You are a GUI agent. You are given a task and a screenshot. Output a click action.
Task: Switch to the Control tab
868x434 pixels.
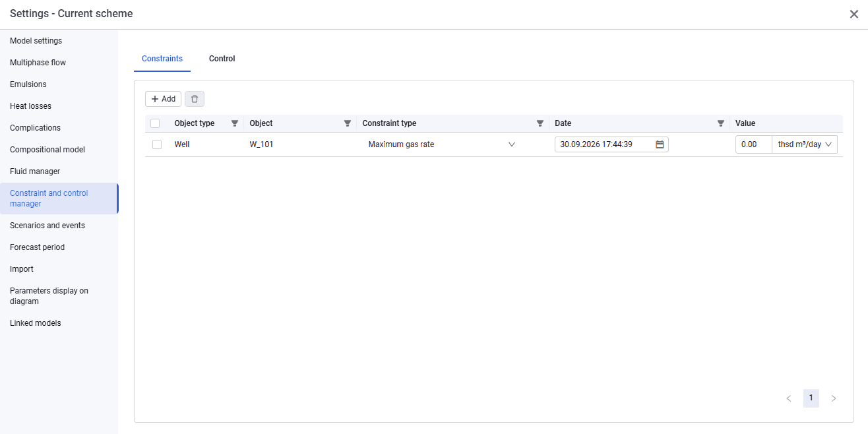222,59
